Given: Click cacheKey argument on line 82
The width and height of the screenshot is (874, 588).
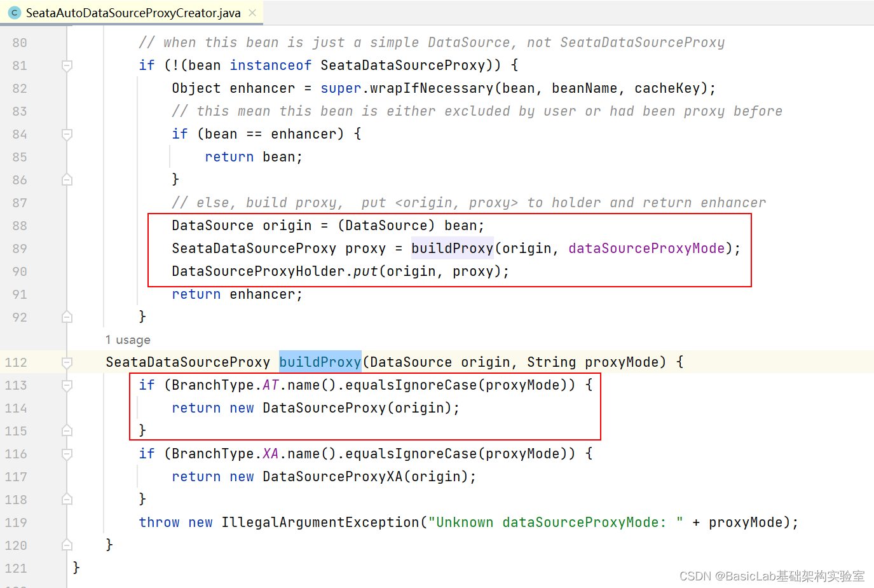Looking at the screenshot, I should pos(667,88).
